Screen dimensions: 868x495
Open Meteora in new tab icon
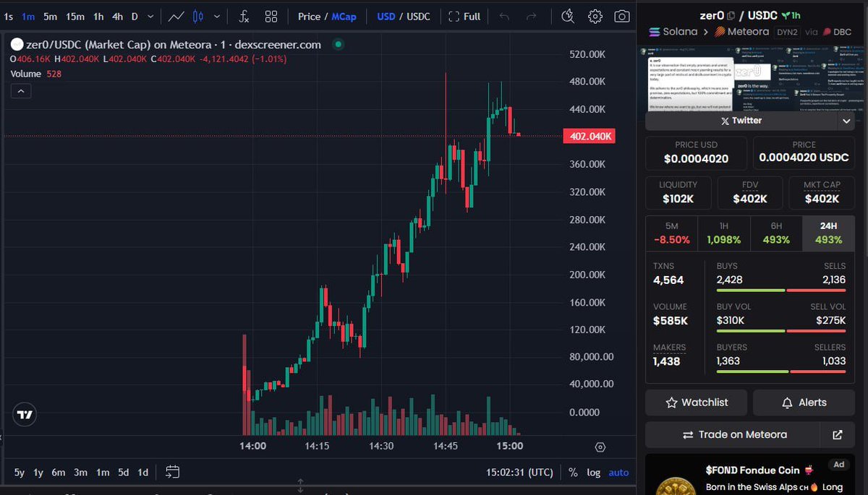838,434
